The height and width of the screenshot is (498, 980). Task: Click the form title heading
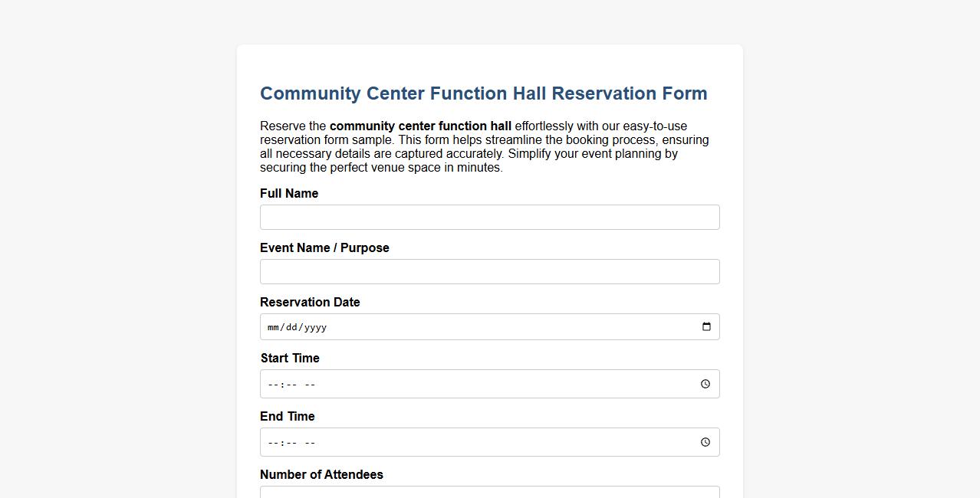coord(484,93)
